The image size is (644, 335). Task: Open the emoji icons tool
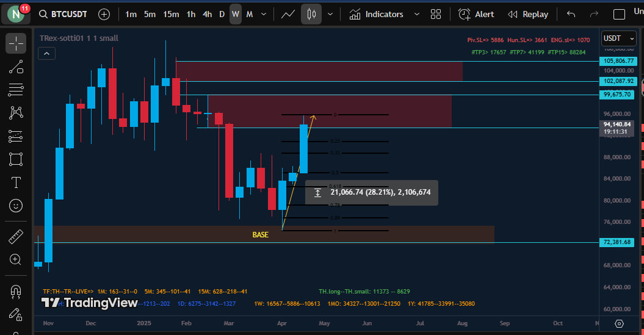click(16, 206)
